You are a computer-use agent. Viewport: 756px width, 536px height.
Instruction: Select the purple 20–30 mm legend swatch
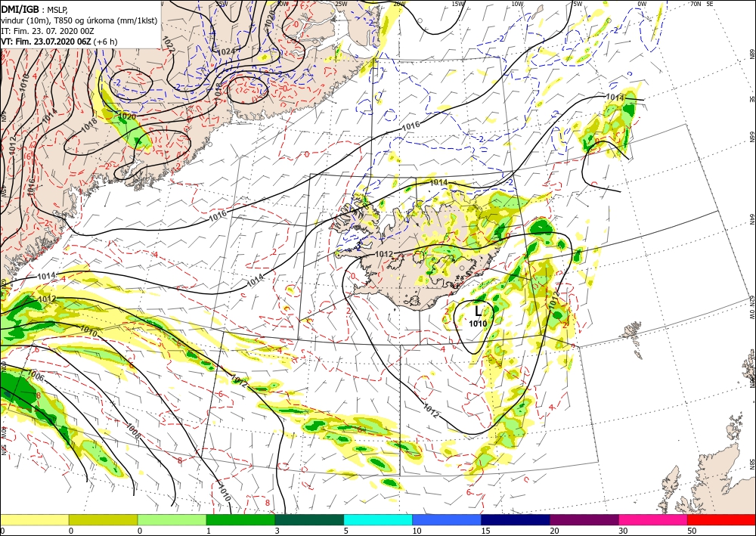tap(584, 519)
